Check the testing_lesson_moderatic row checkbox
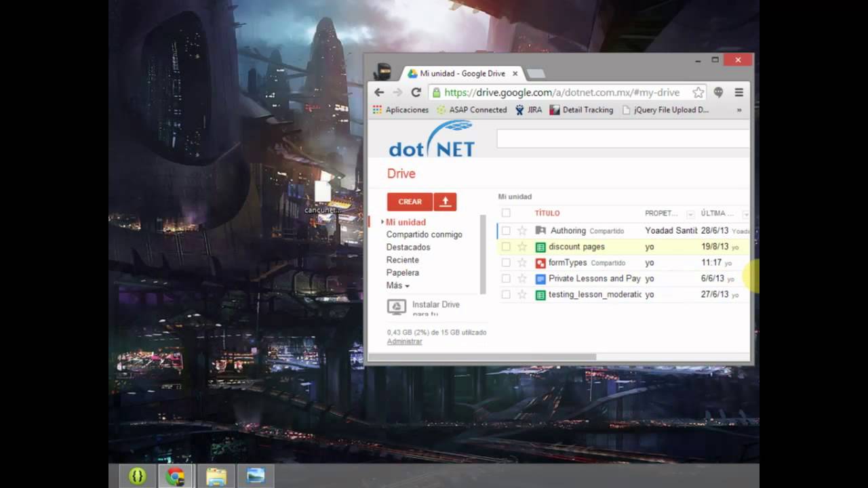 [x=506, y=294]
